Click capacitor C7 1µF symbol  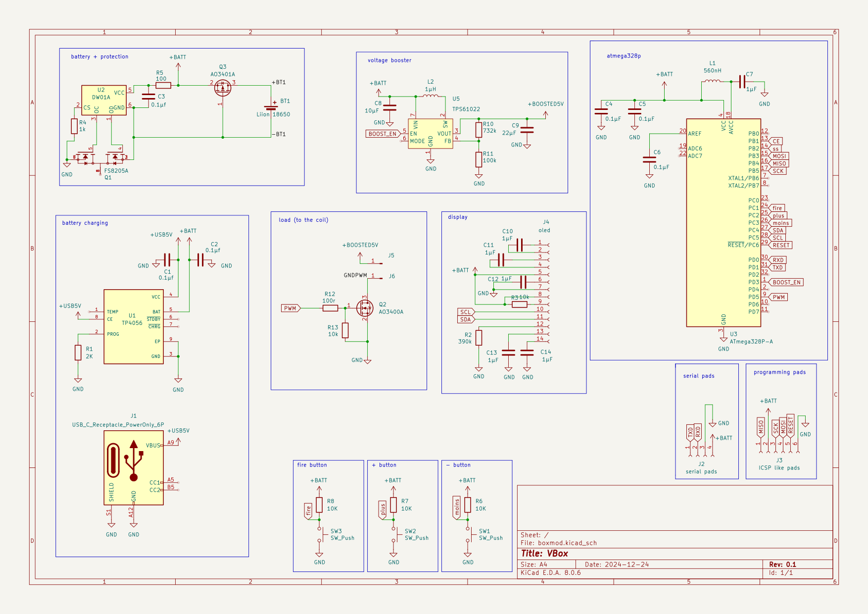point(742,82)
